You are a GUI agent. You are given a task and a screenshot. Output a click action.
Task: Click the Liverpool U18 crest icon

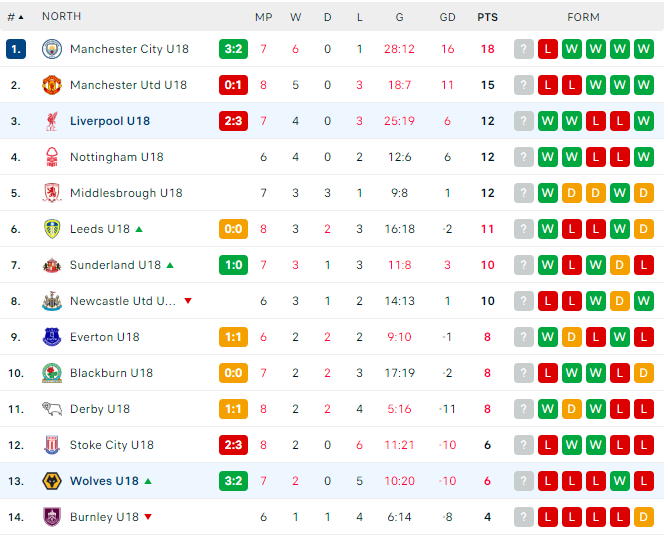52,121
